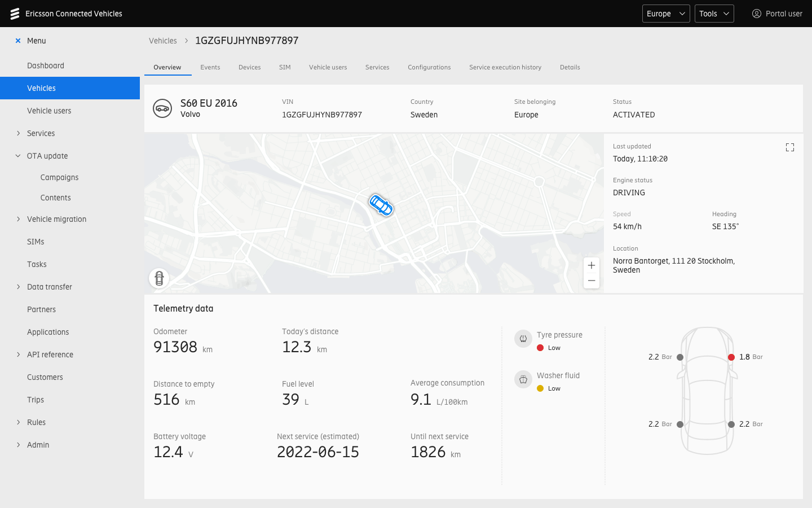This screenshot has width=812, height=508.
Task: Open Campaigns under OTA update
Action: [x=59, y=177]
